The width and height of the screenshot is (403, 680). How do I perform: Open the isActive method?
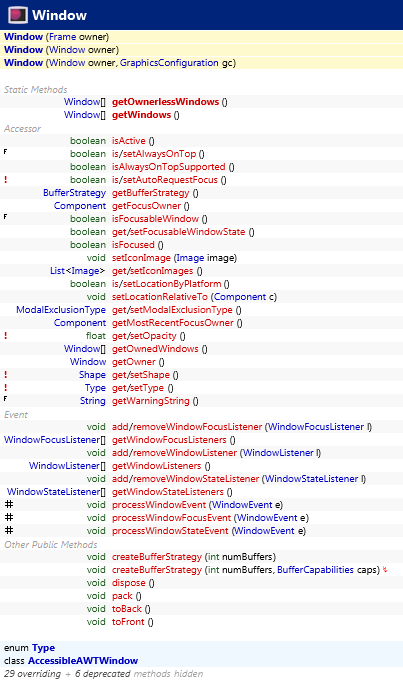[128, 141]
